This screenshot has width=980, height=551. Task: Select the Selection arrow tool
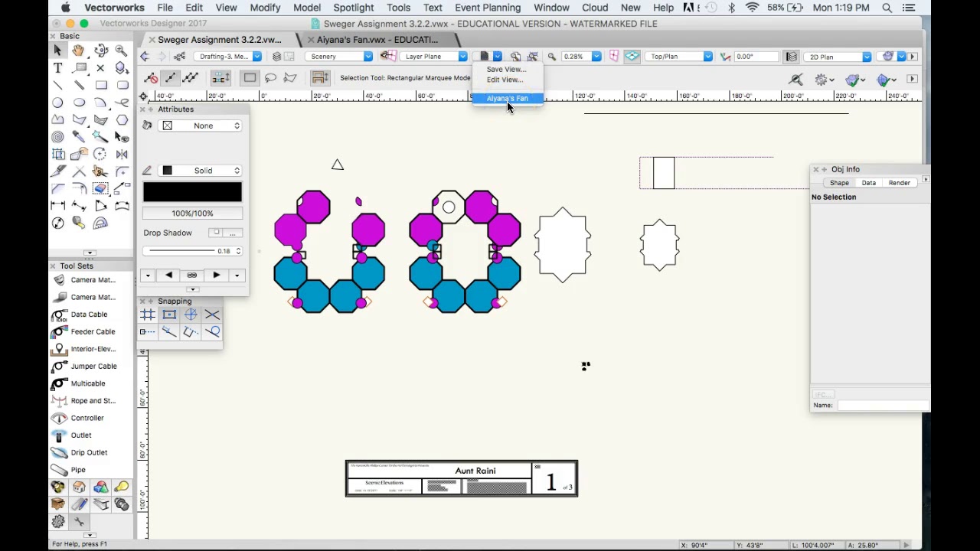[x=57, y=51]
